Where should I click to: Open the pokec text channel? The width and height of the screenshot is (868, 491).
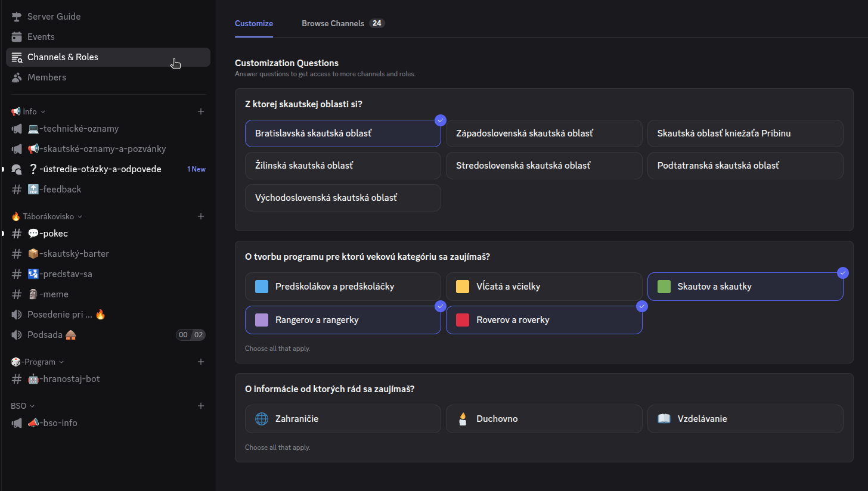[x=54, y=234]
